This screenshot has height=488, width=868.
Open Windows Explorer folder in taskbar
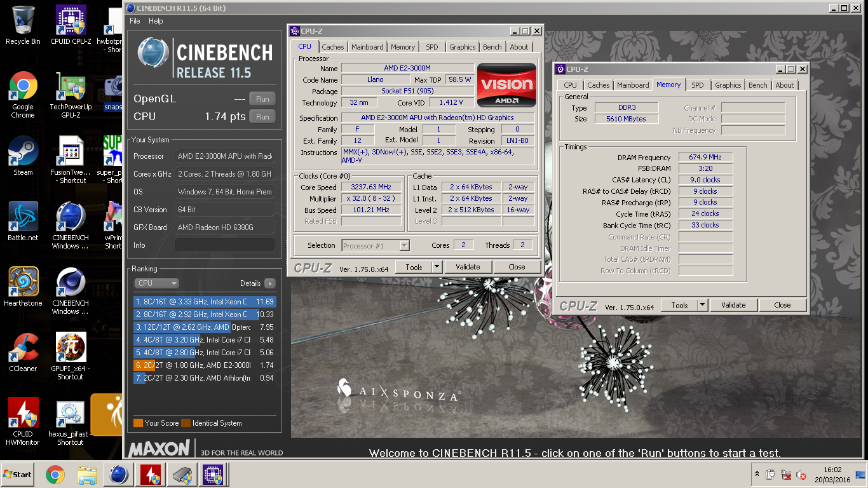pyautogui.click(x=86, y=475)
